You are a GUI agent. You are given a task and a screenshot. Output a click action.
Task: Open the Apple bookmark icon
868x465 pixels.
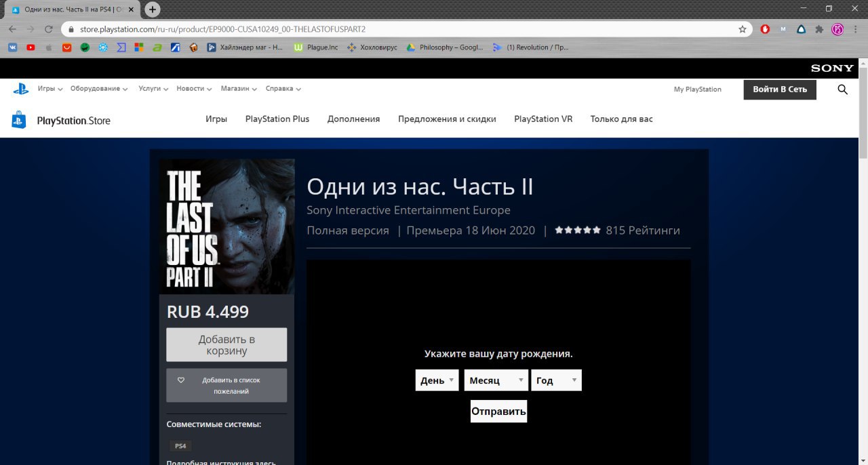48,47
